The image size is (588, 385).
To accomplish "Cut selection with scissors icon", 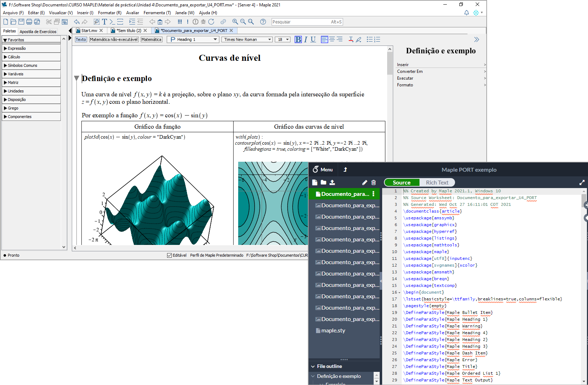I will 49,22.
